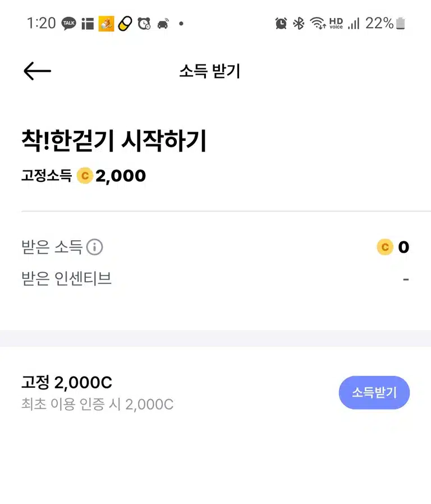This screenshot has width=431, height=504.
Task: Tap the signal strength bars icon
Action: pos(354,24)
